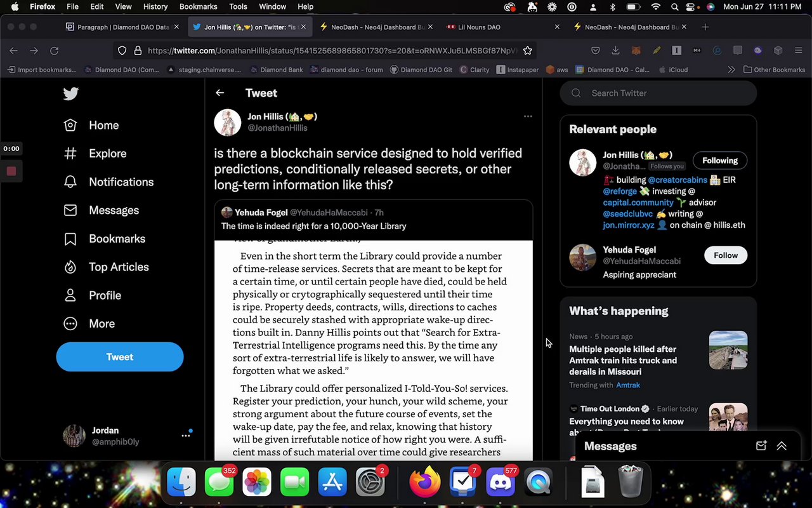Open Amtrak train derailment news thumbnail
The height and width of the screenshot is (508, 812).
coord(728,350)
